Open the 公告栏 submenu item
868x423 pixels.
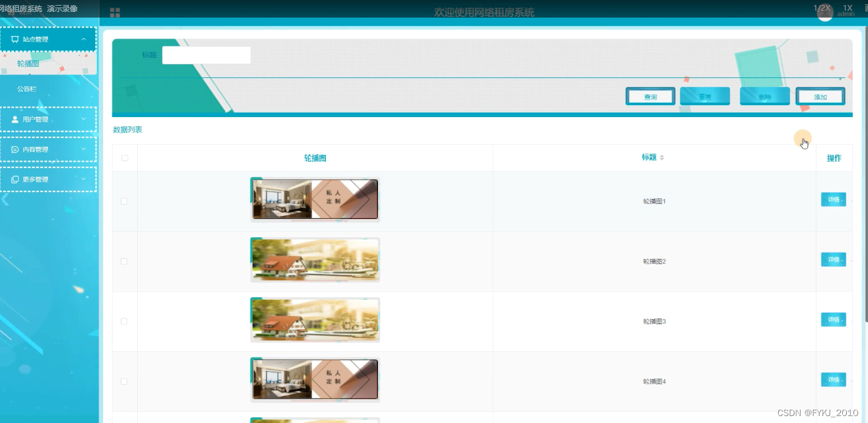point(27,89)
